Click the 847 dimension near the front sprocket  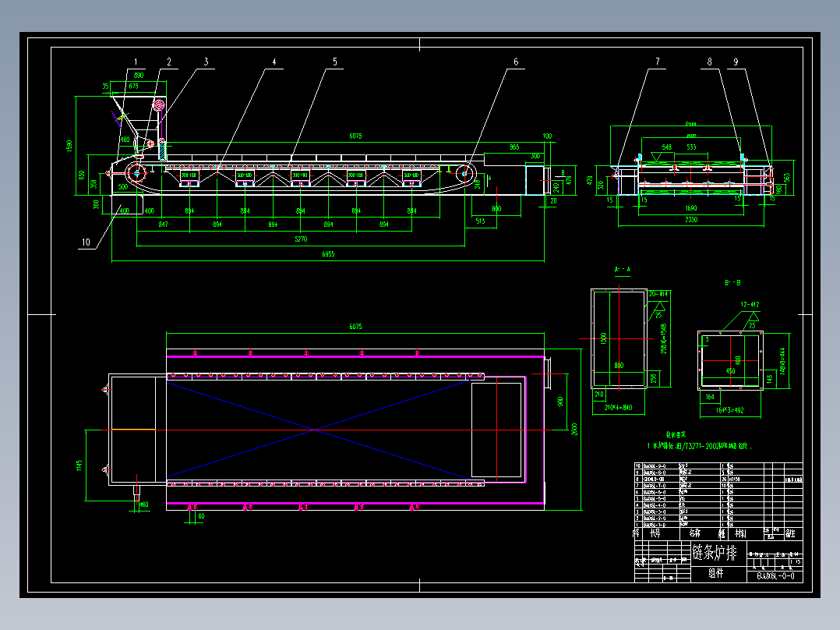(164, 225)
